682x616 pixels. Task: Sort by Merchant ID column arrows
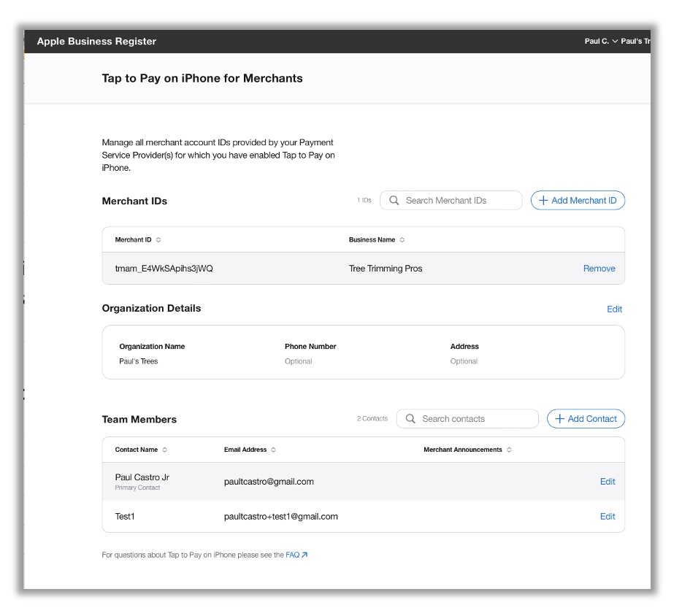point(158,240)
